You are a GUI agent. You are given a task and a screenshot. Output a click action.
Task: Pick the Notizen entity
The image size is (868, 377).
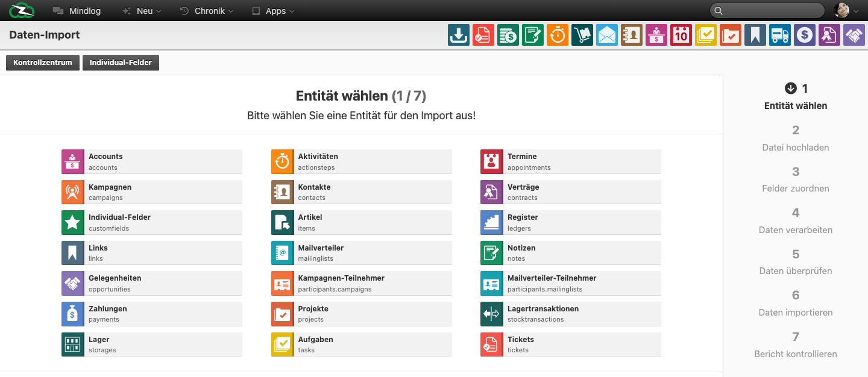[x=571, y=253]
